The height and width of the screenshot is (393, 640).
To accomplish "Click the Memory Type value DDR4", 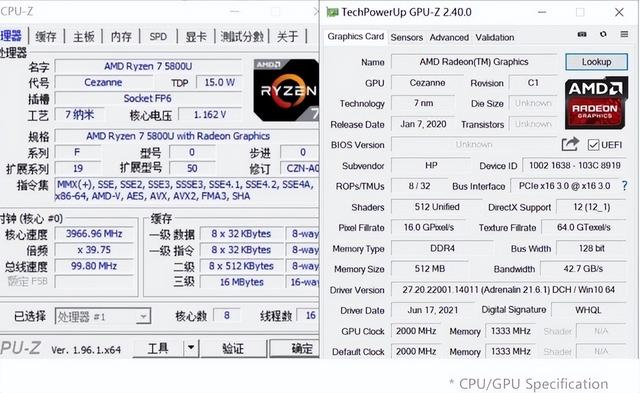I will (442, 248).
